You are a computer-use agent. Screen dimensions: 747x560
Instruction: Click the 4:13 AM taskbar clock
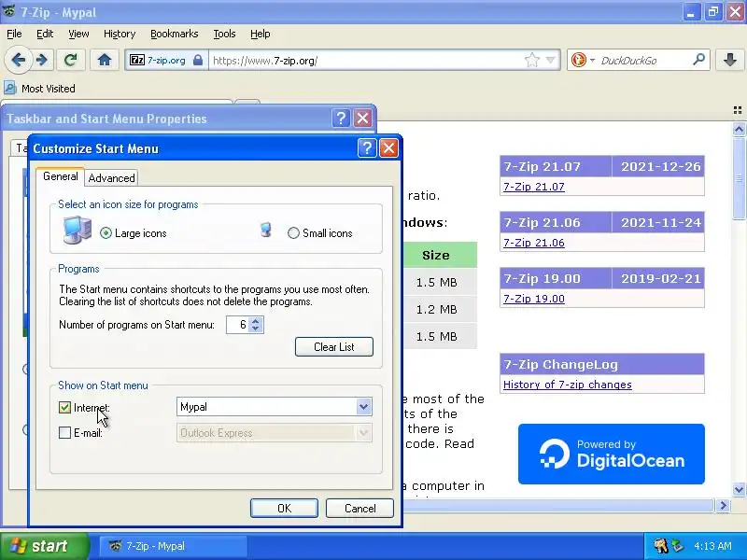coord(712,546)
